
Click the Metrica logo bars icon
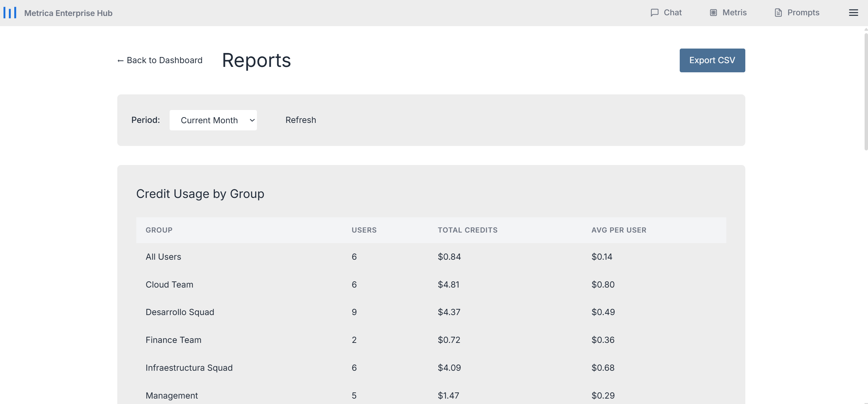click(10, 13)
